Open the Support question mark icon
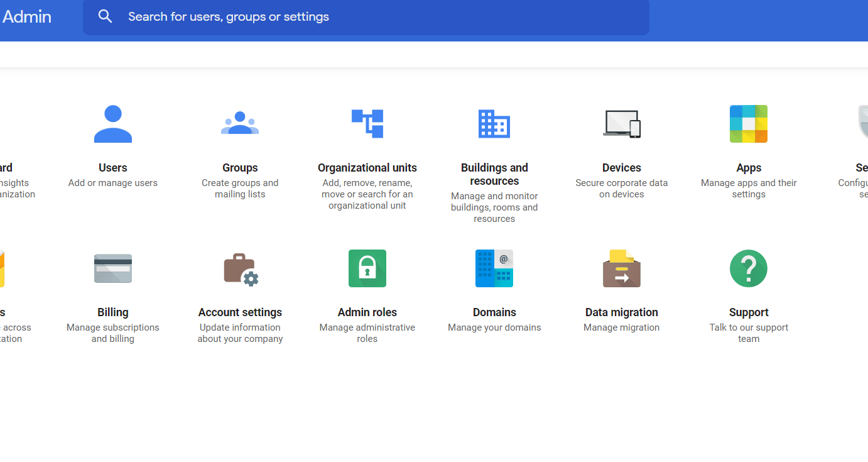Image resolution: width=868 pixels, height=462 pixels. click(x=749, y=268)
